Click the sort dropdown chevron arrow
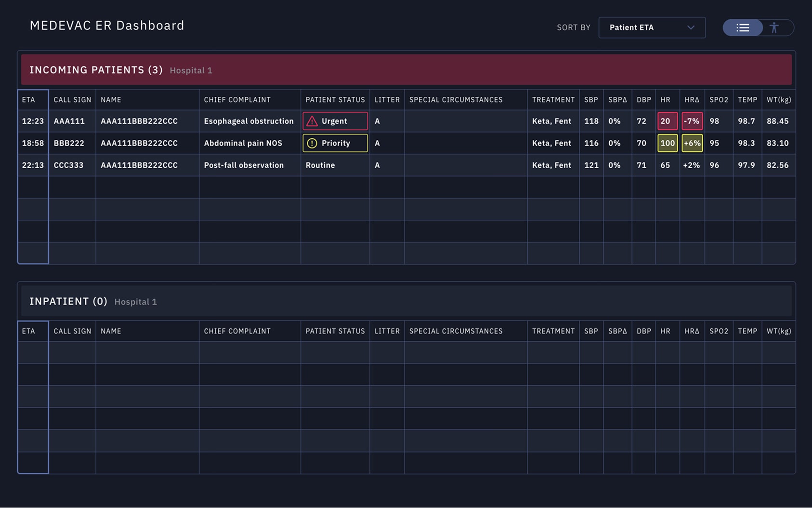Screen dimensions: 812x508 [691, 27]
